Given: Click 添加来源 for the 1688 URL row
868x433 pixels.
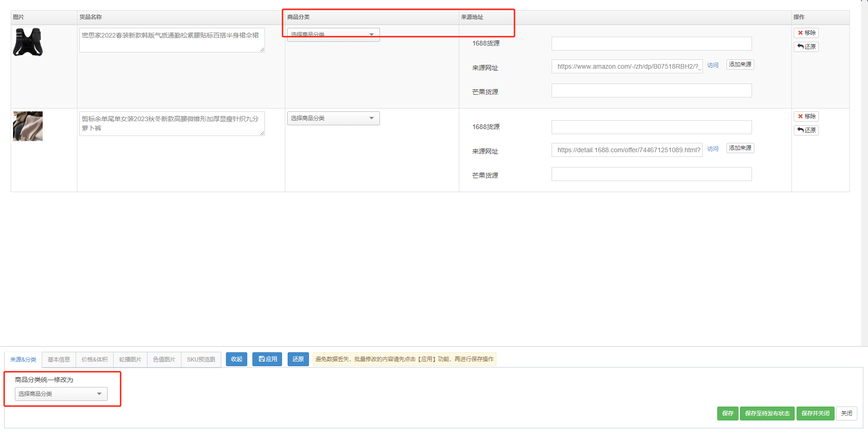Looking at the screenshot, I should pos(740,148).
